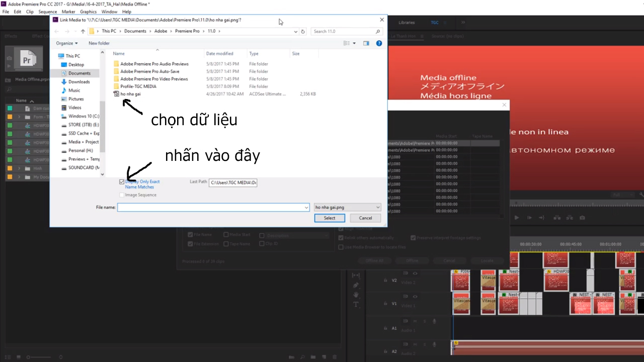Click the Lift button in Program monitor

click(556, 218)
